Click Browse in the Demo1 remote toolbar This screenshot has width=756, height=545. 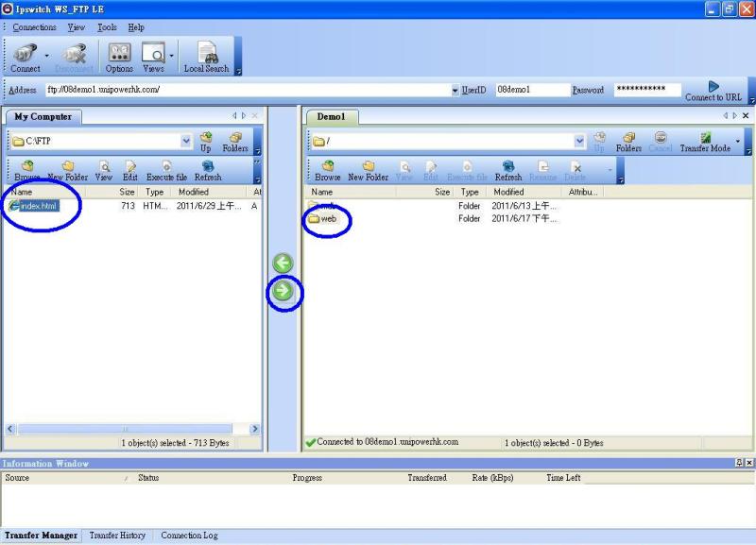(x=327, y=172)
